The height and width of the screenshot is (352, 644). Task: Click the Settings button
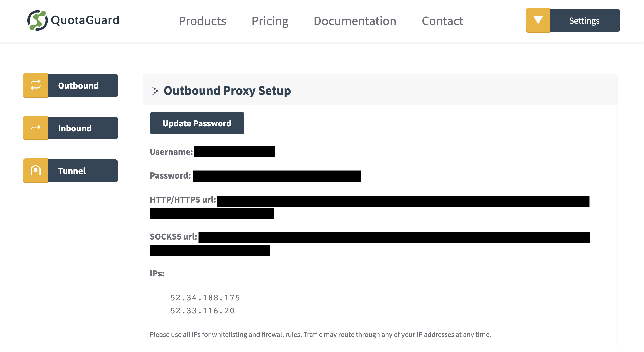pos(584,20)
